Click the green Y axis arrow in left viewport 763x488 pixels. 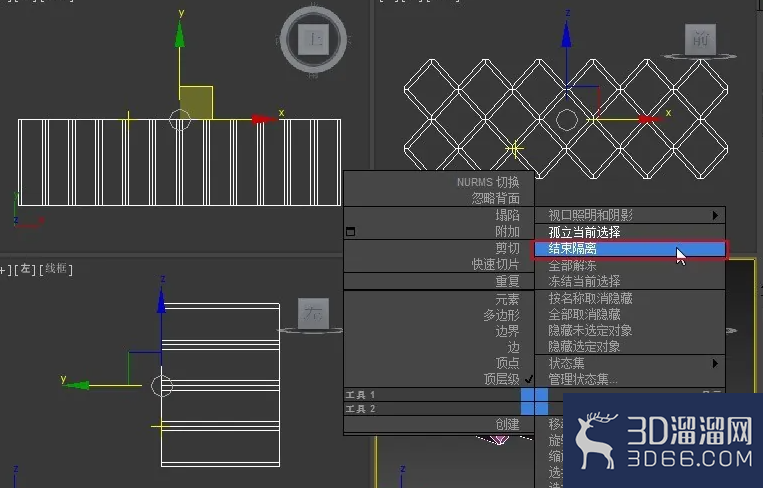tap(77, 385)
